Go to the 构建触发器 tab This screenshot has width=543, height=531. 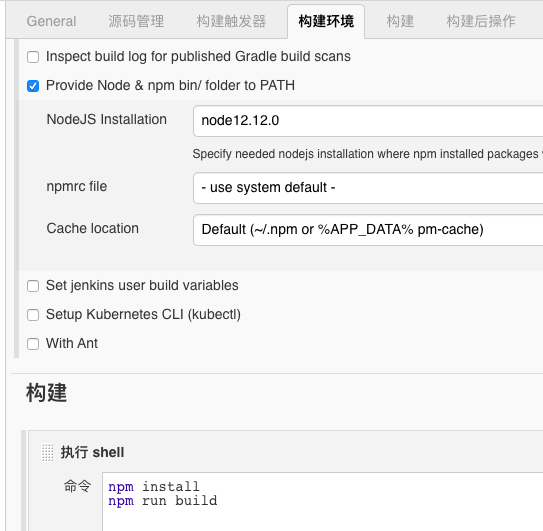[231, 21]
